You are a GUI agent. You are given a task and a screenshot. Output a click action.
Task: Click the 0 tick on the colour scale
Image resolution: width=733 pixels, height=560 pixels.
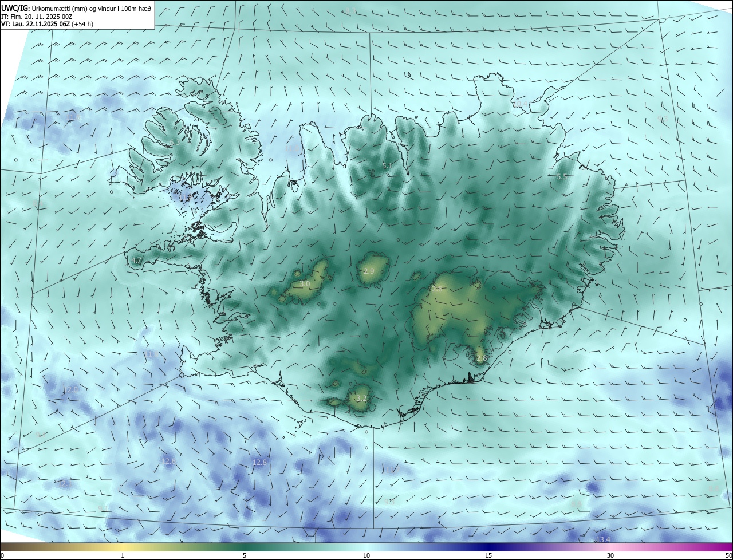(x=2, y=555)
